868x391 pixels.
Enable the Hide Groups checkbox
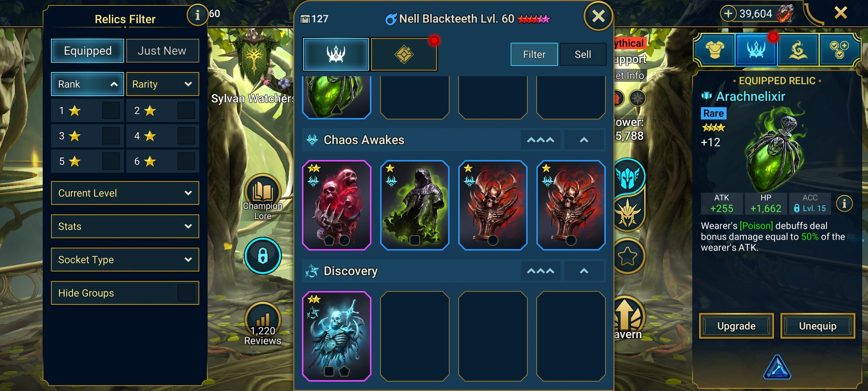[x=186, y=293]
